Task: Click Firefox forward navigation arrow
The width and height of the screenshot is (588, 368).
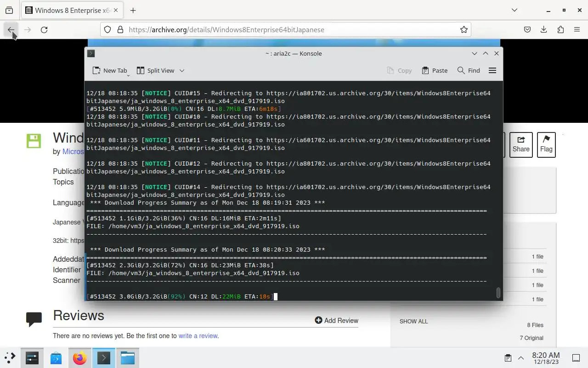Action: 28,29
